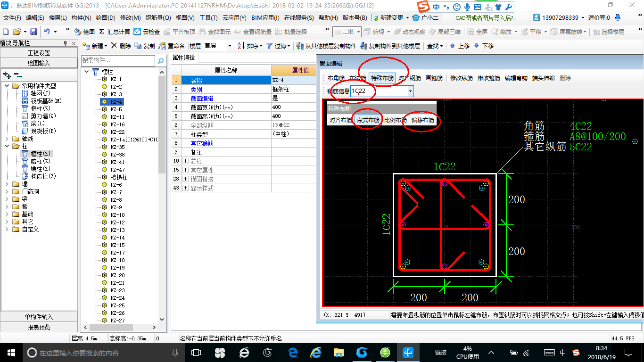This screenshot has height=362, width=644.
Task: Open 广小二 assistant
Action: (425, 17)
